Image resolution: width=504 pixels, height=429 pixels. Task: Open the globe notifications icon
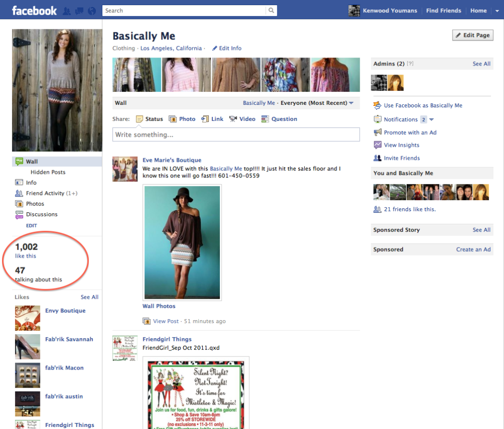coord(91,11)
